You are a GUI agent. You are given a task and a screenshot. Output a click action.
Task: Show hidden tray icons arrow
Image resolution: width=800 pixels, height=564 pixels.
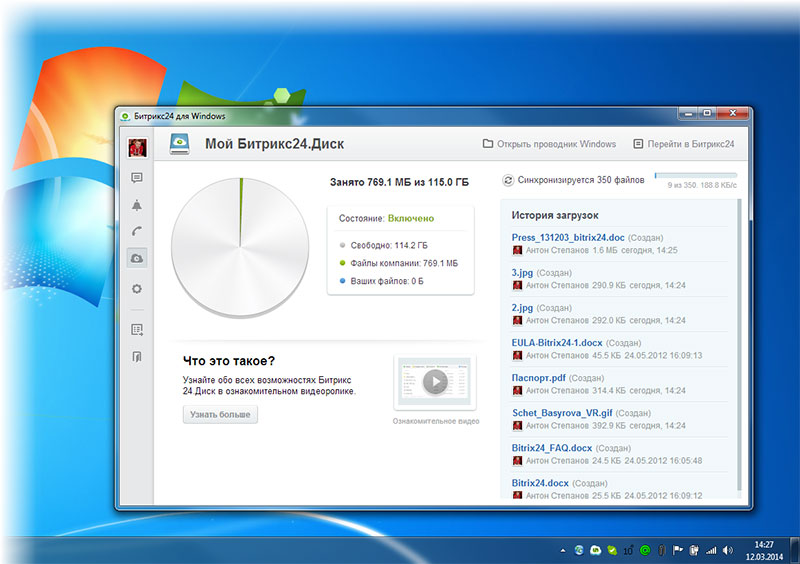(563, 550)
